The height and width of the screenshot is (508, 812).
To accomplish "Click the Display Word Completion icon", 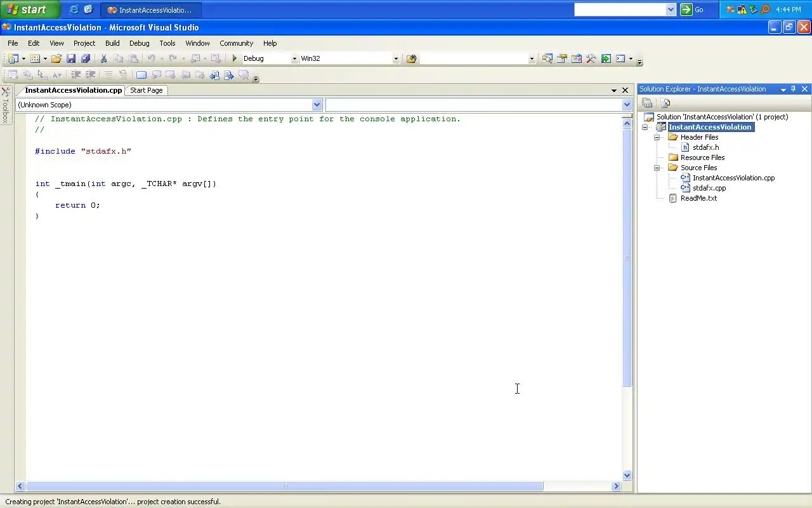I will point(56,75).
